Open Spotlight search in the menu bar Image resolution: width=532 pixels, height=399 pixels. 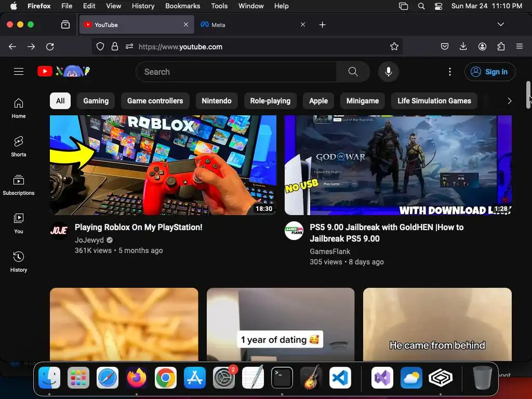pyautogui.click(x=421, y=6)
